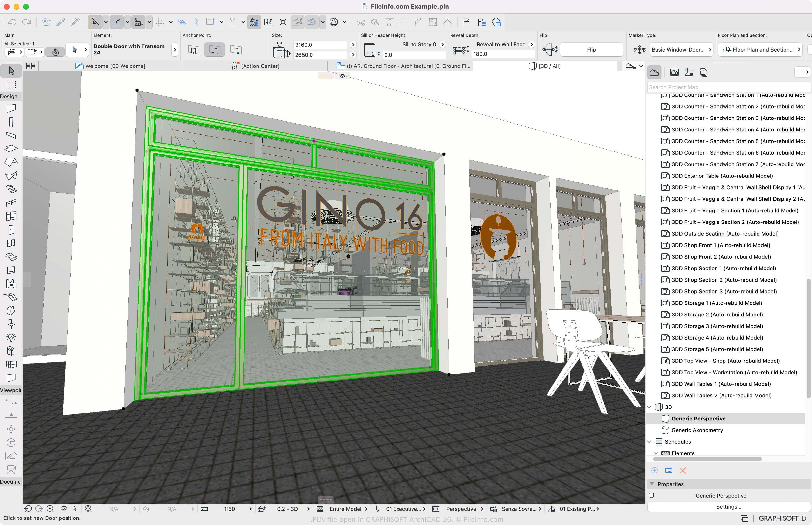This screenshot has width=812, height=525.
Task: Click Generic Perspective tree item
Action: click(x=698, y=418)
